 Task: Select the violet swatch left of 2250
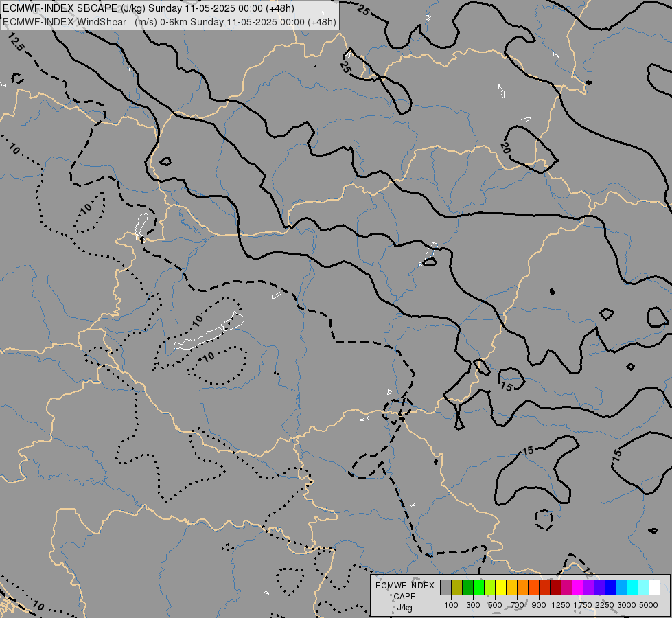[x=599, y=588]
